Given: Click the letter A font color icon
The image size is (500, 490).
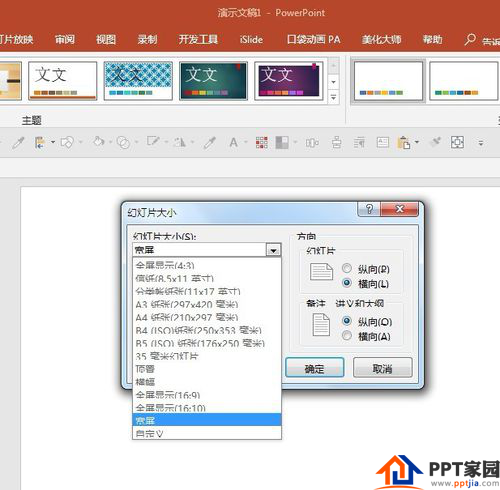Looking at the screenshot, I should point(233,143).
